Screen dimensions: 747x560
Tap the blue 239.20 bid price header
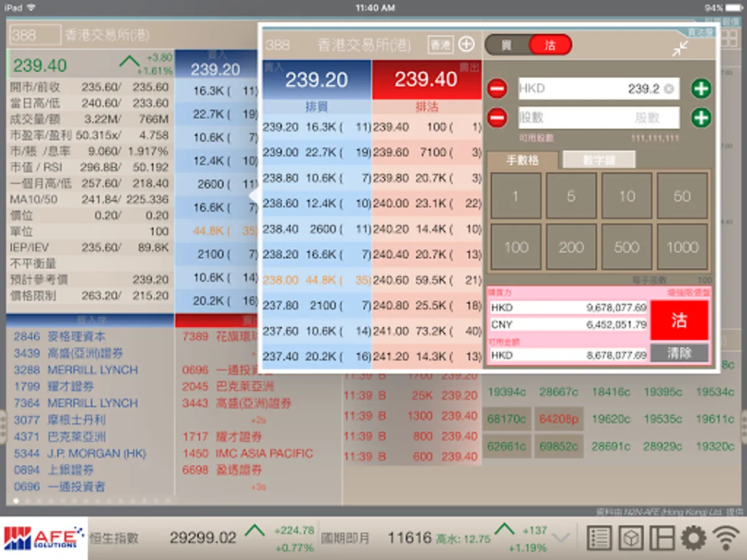(316, 79)
